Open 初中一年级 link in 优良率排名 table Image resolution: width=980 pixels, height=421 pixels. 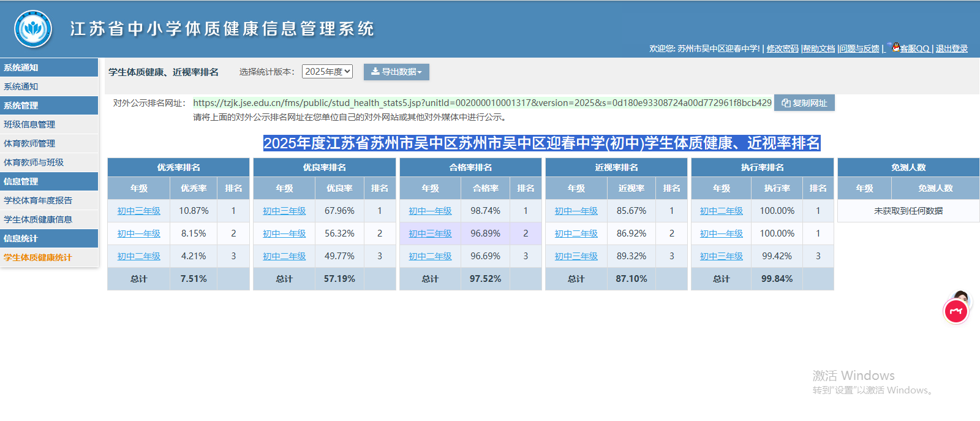[x=284, y=233]
